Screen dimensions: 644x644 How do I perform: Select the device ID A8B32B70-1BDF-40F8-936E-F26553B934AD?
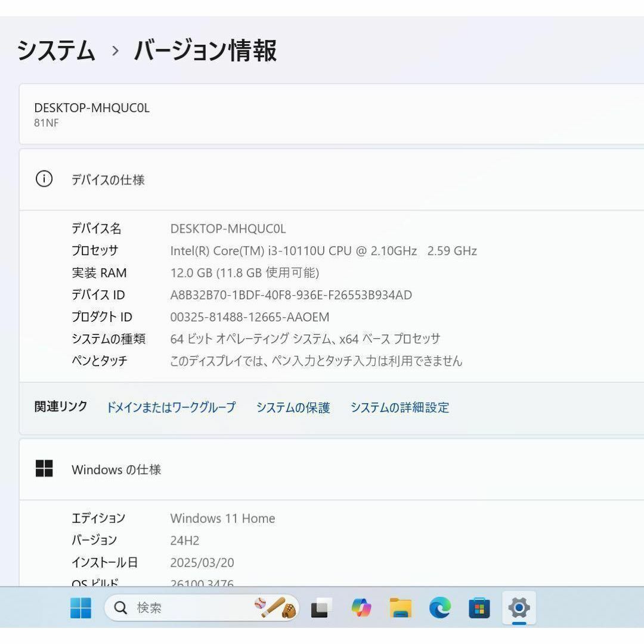point(291,295)
